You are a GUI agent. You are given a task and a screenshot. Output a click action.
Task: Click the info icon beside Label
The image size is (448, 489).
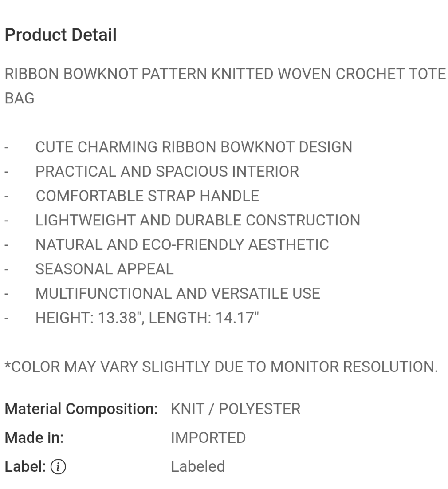pyautogui.click(x=58, y=467)
